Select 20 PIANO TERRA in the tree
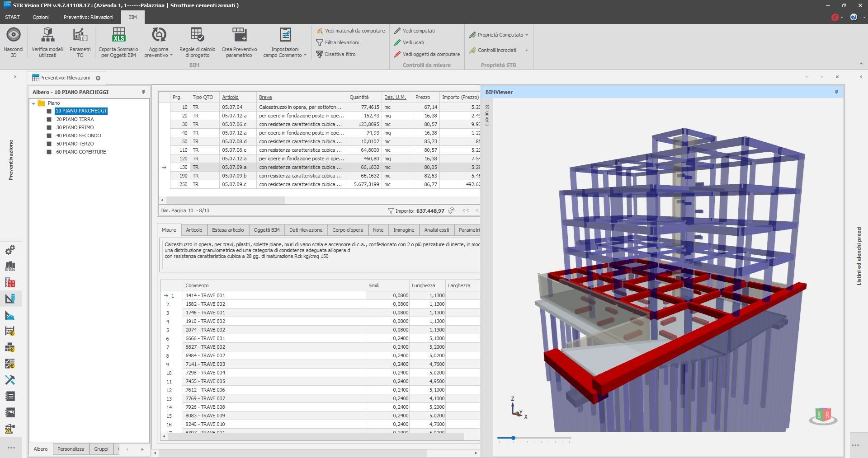This screenshot has width=868, height=458. tap(75, 119)
